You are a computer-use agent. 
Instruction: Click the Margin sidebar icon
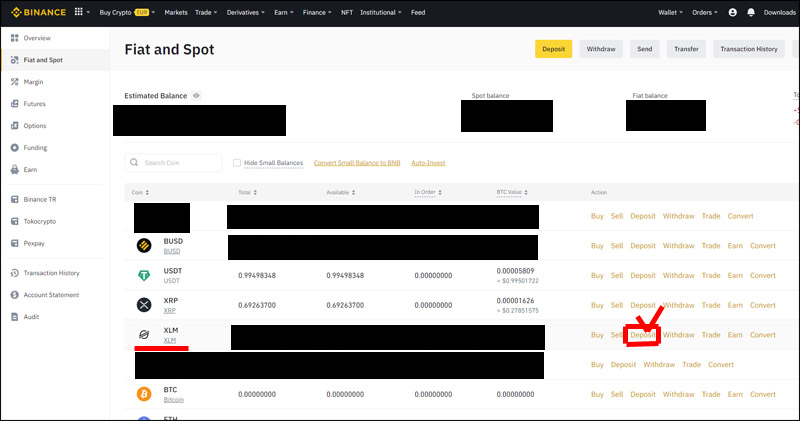(14, 82)
